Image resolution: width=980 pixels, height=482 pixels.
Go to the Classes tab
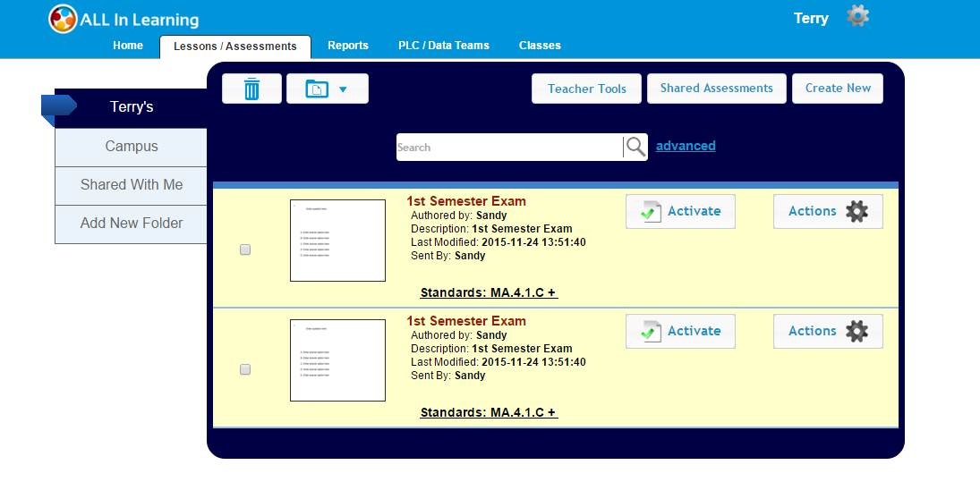point(540,46)
